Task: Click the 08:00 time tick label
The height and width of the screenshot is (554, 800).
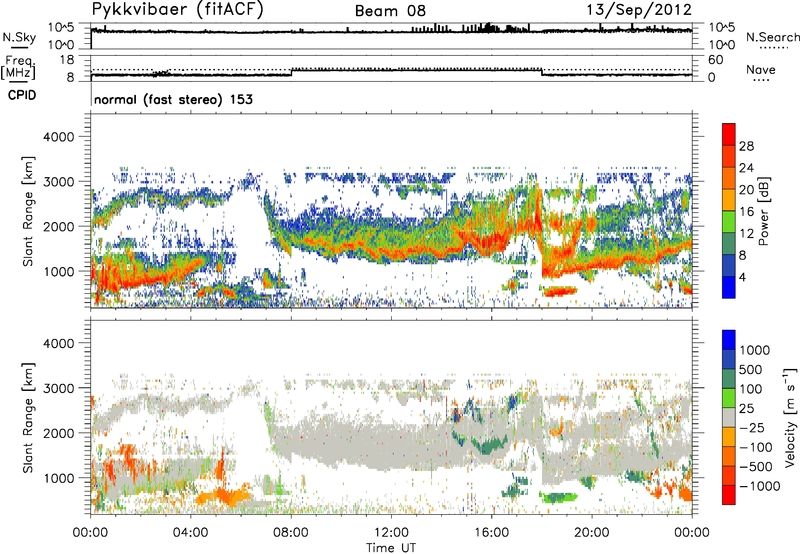Action: pyautogui.click(x=291, y=533)
